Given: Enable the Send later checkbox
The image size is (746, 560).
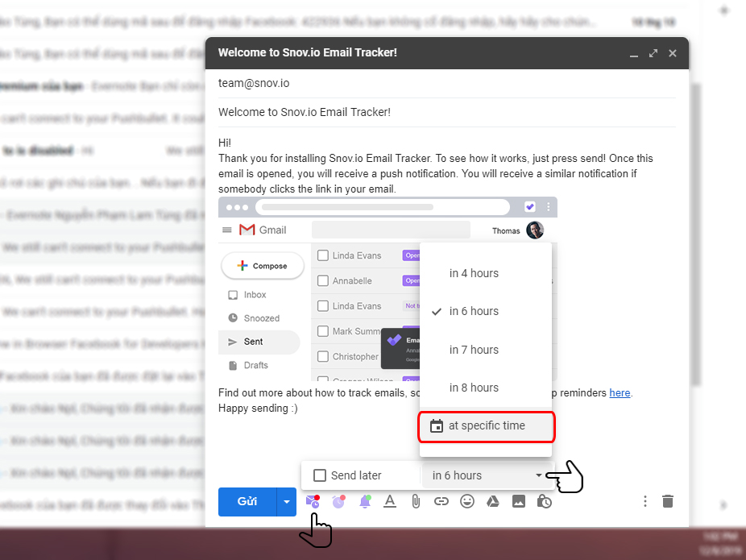Looking at the screenshot, I should [x=320, y=475].
